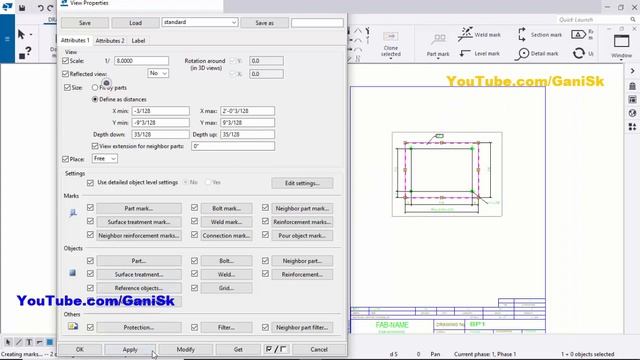Expand the side pane chevron arrow
640x360 pixels.
[x=632, y=71]
